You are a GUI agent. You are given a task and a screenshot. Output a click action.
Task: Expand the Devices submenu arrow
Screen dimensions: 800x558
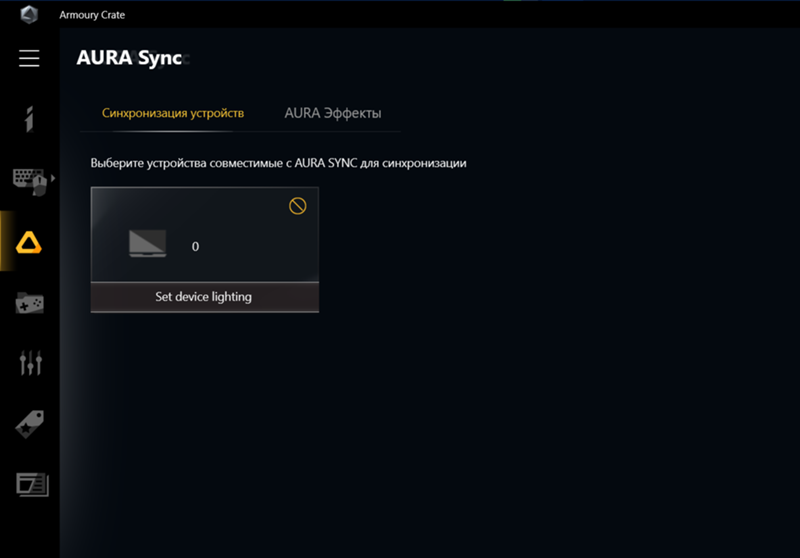pyautogui.click(x=53, y=179)
